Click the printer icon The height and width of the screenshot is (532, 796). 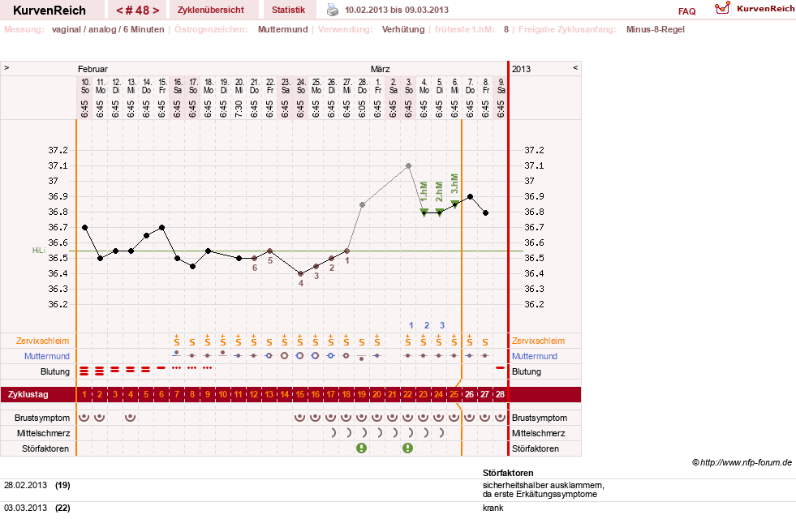pyautogui.click(x=332, y=10)
